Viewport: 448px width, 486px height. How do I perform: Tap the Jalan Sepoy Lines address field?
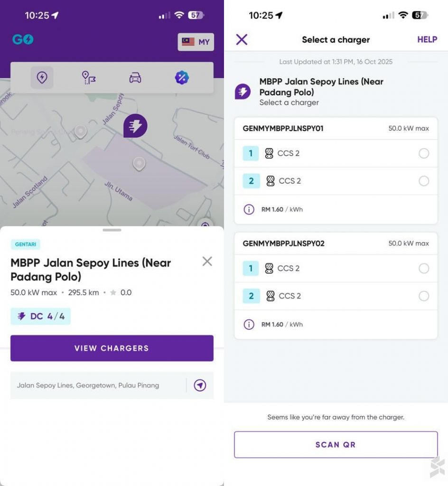click(95, 385)
